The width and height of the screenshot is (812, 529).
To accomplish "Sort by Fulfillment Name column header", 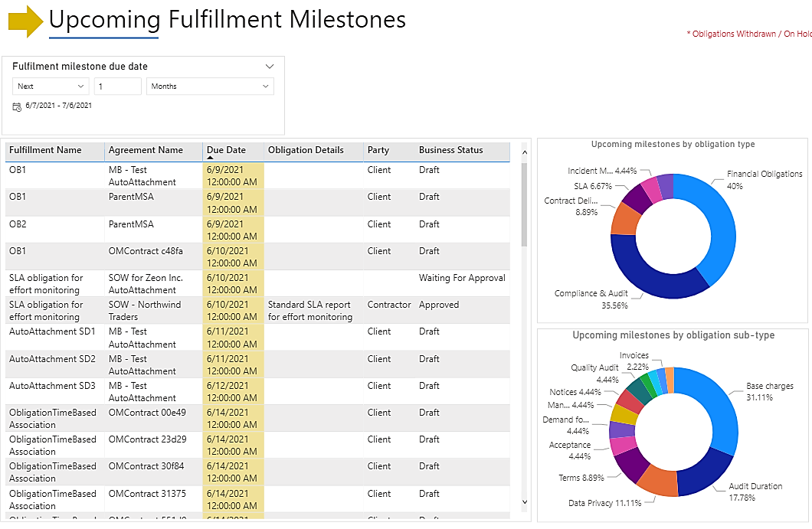I will (x=45, y=150).
